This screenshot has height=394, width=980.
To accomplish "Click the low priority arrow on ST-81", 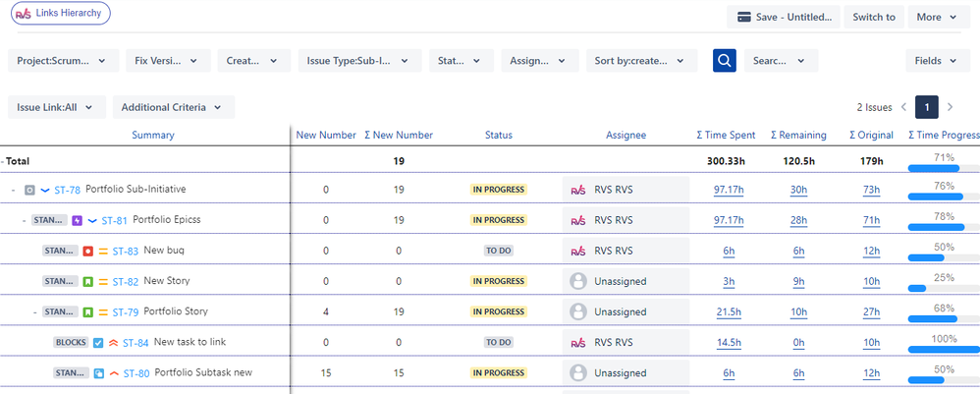I will pos(92,220).
